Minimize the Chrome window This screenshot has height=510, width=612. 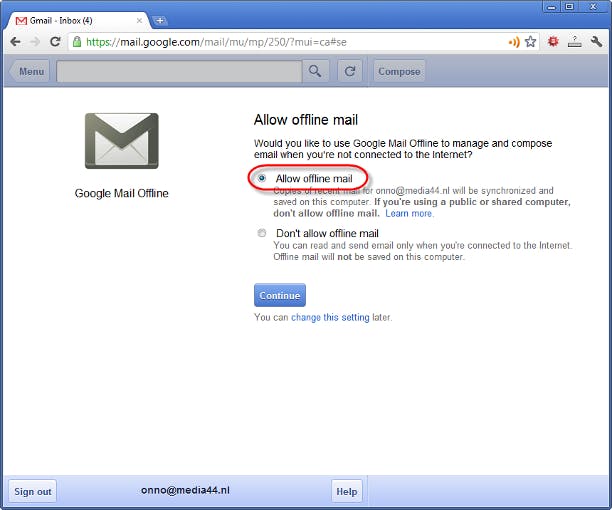tap(551, 7)
